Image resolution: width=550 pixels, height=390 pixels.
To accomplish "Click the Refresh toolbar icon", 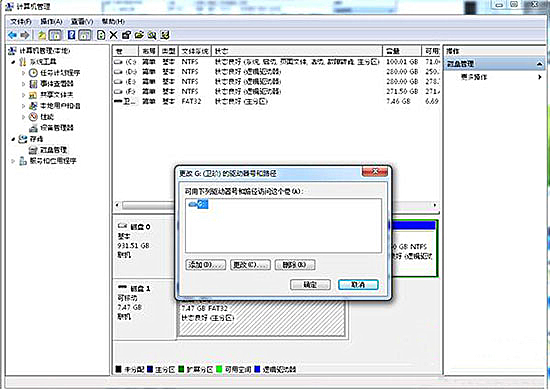I will pyautogui.click(x=101, y=35).
